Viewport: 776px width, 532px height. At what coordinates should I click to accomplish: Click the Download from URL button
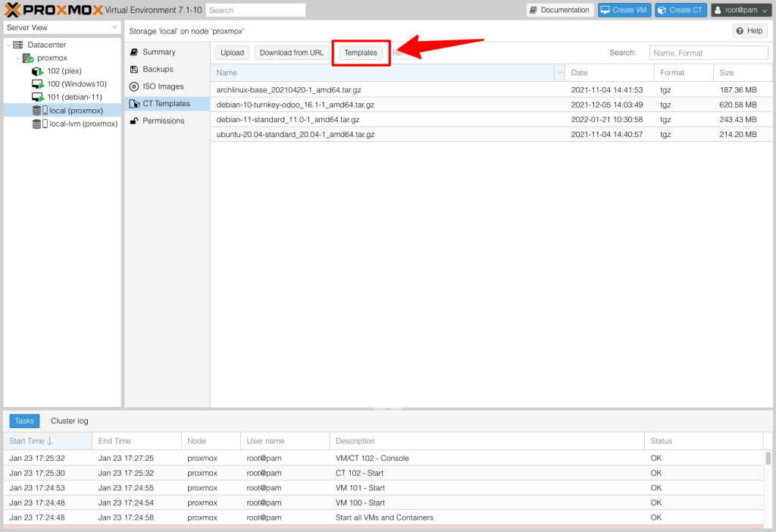tap(292, 53)
